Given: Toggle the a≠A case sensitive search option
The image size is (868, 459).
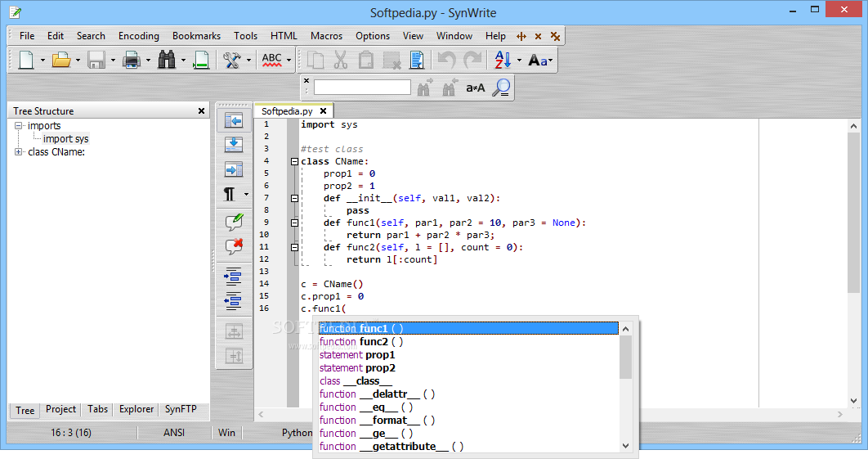Looking at the screenshot, I should (x=476, y=88).
